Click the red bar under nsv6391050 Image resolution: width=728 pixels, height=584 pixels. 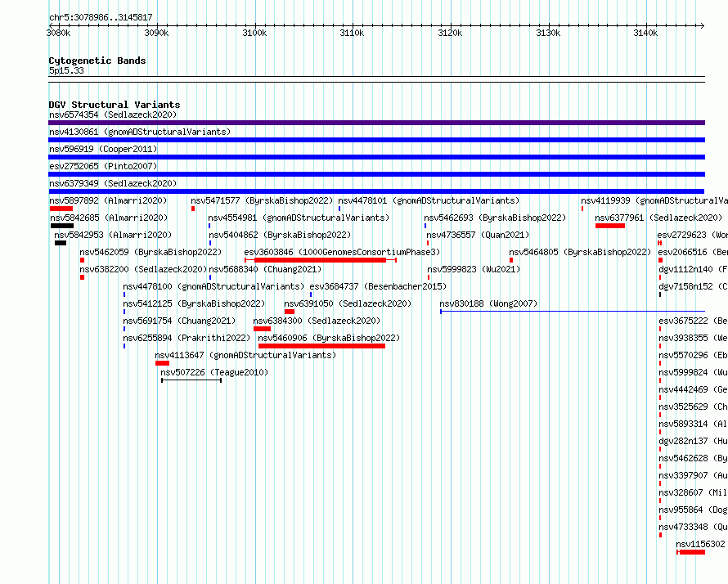click(290, 312)
